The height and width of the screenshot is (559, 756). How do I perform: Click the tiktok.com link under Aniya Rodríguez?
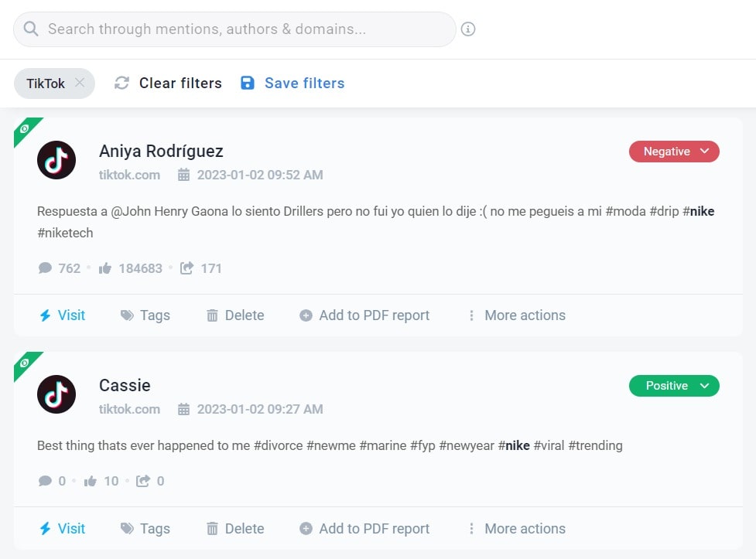click(x=129, y=175)
